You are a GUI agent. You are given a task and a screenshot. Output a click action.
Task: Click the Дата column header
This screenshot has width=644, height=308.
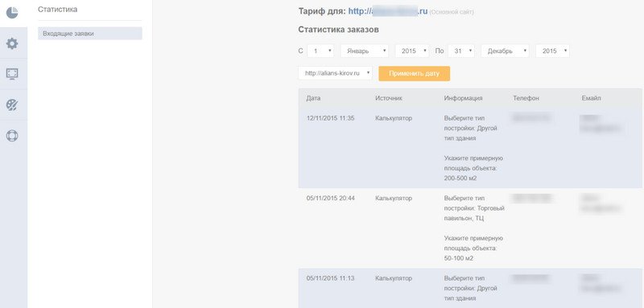coord(313,98)
